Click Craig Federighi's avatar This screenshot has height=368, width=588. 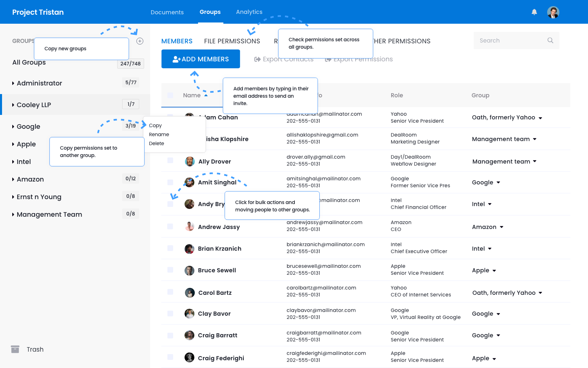tap(189, 357)
